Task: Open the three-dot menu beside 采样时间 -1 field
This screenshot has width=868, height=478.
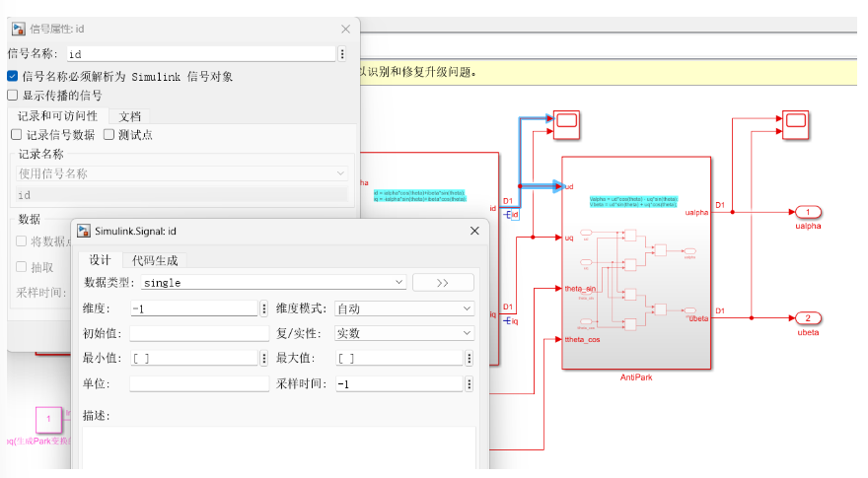Action: (469, 384)
